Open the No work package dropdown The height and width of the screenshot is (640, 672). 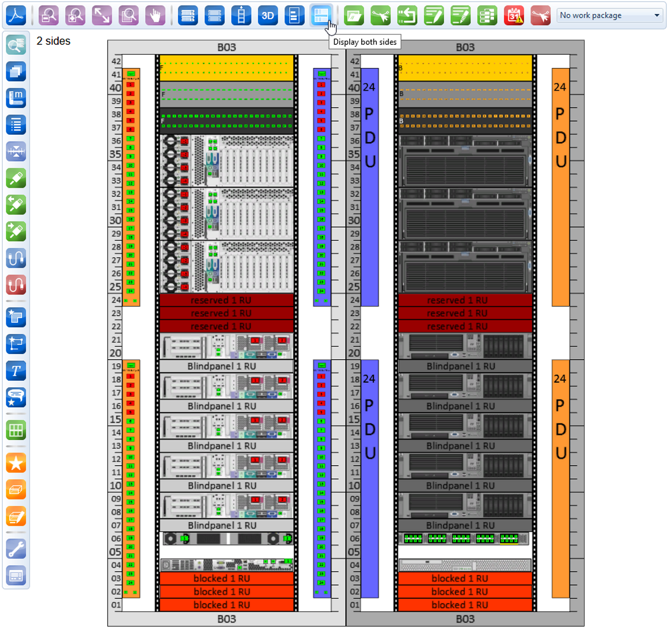610,16
